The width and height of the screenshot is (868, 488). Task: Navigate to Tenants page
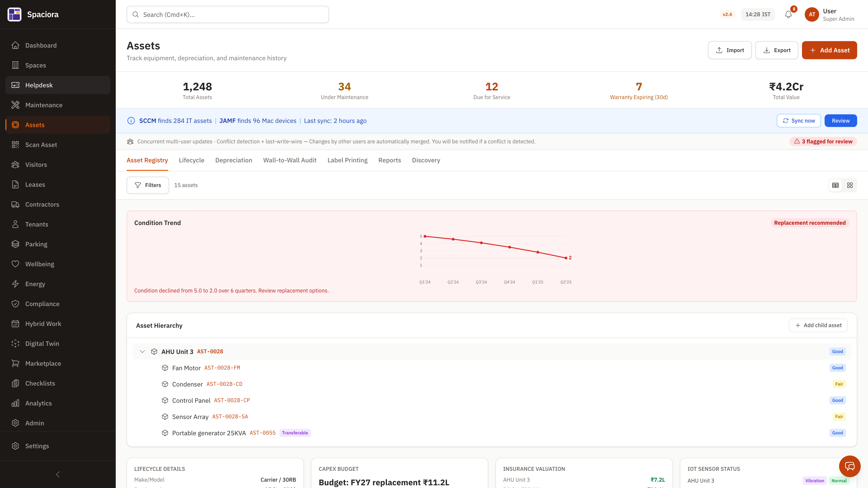tap(58, 224)
